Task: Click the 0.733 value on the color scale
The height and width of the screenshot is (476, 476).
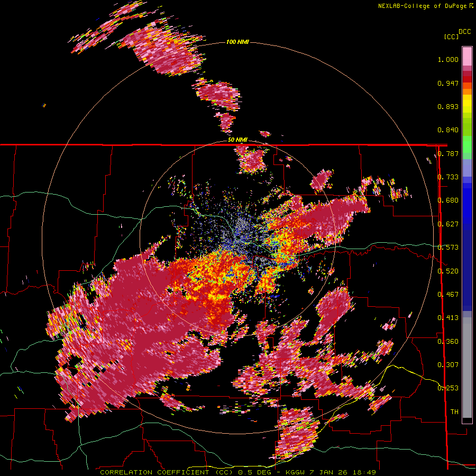Action: [448, 177]
